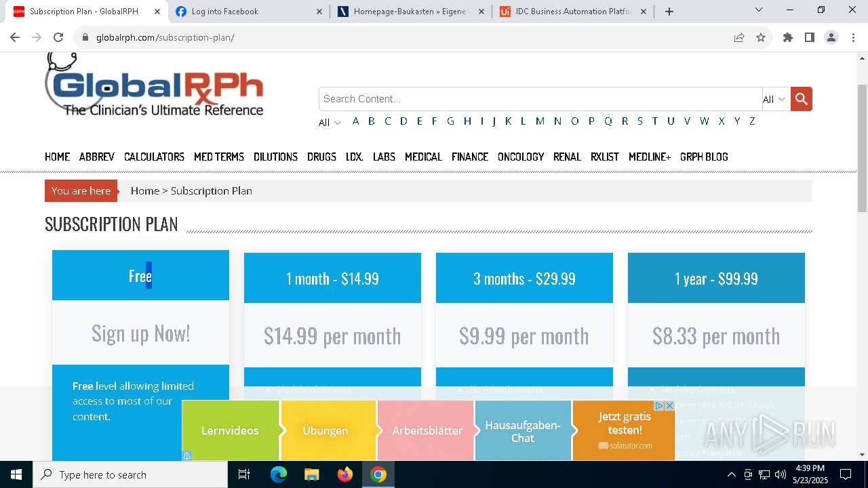Open GRPH BLOG menu item
This screenshot has height=488, width=868.
click(x=704, y=157)
